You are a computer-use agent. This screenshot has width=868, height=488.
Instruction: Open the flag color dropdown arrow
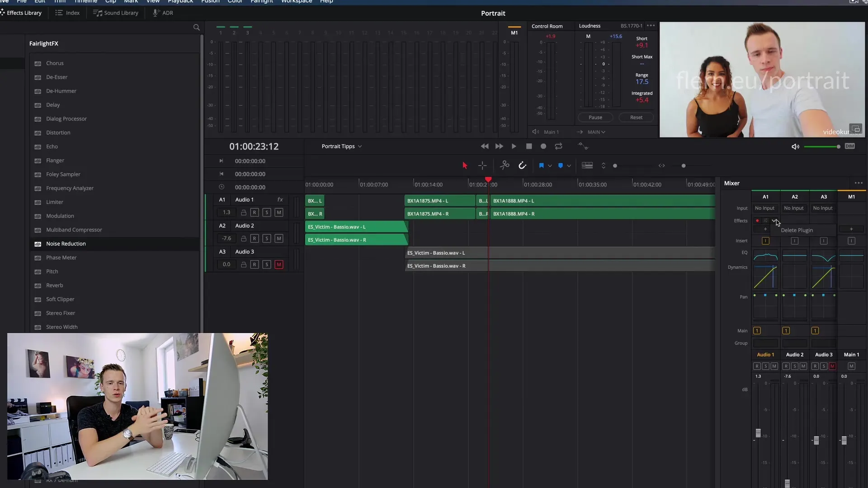tap(550, 166)
